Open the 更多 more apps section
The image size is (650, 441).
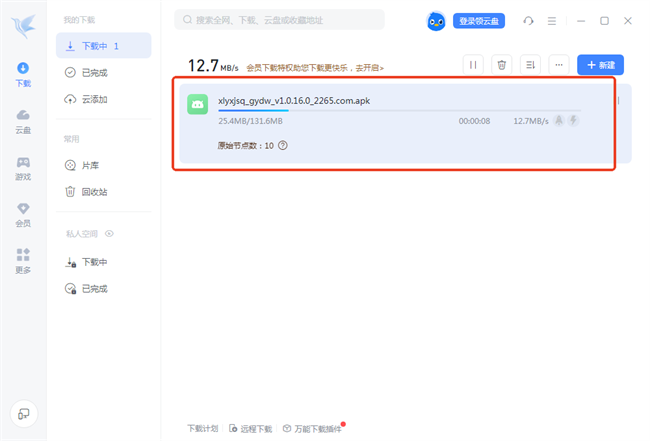(x=23, y=262)
